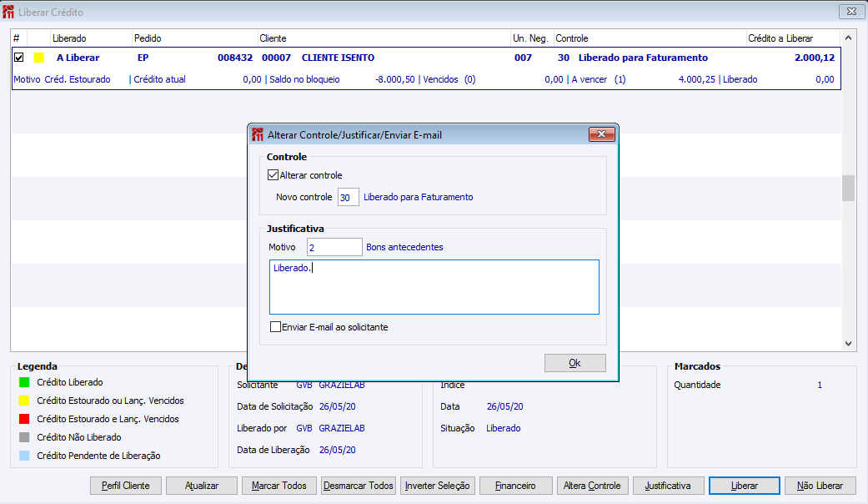Open the Financeiro button
This screenshot has height=504, width=868.
click(515, 486)
